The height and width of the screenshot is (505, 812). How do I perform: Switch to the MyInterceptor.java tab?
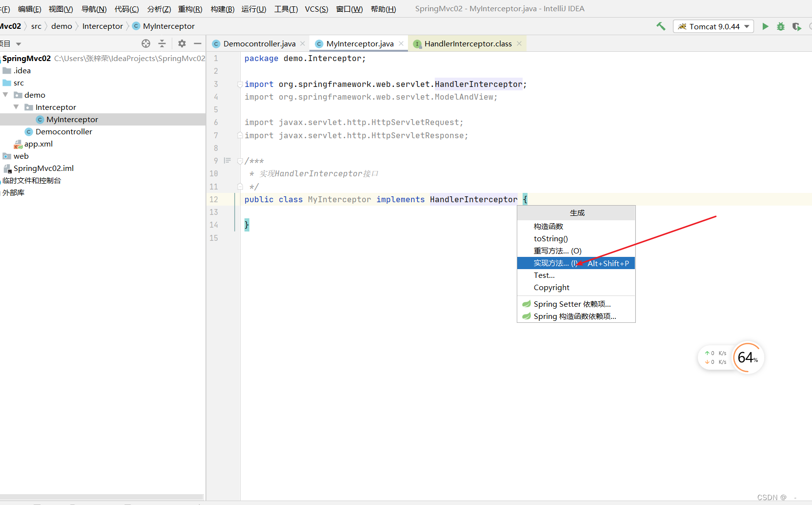point(360,43)
